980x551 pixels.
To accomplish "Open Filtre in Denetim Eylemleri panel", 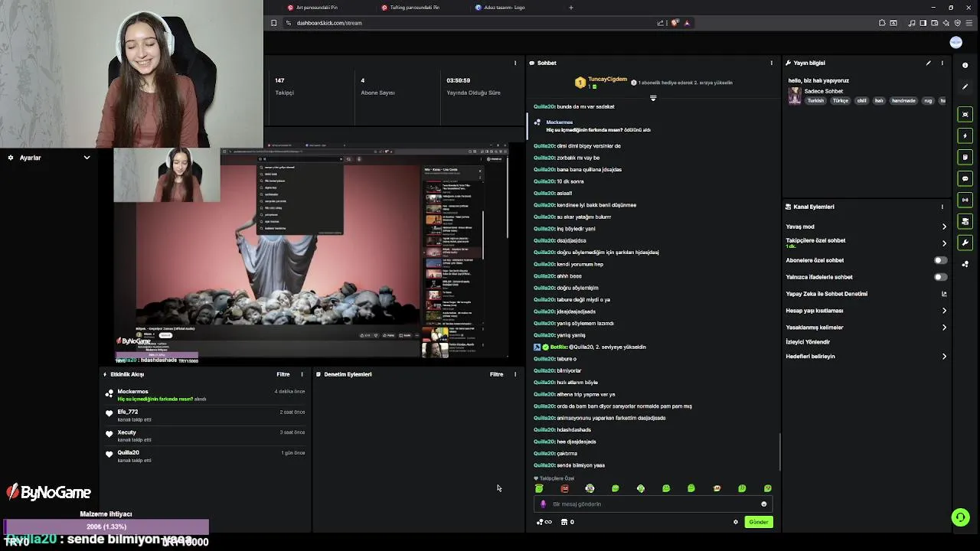I will (496, 374).
